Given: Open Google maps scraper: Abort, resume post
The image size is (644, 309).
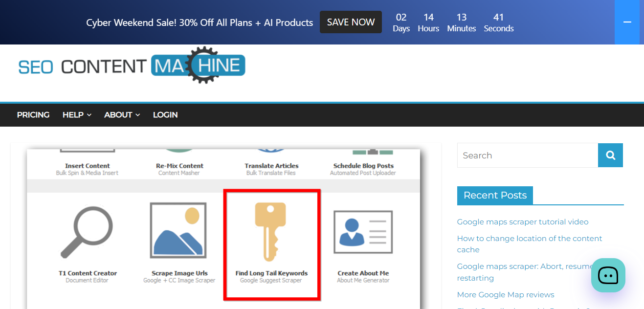Looking at the screenshot, I should click(525, 272).
